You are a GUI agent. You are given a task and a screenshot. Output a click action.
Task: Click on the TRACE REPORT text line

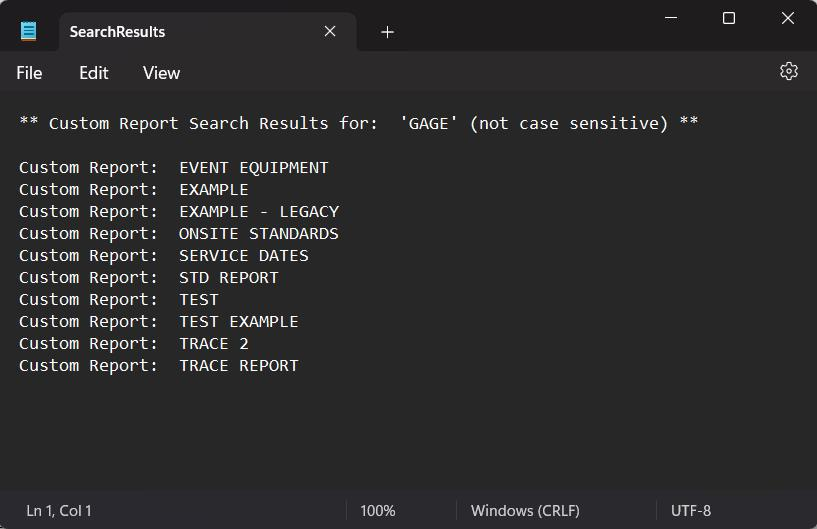[x=238, y=366]
